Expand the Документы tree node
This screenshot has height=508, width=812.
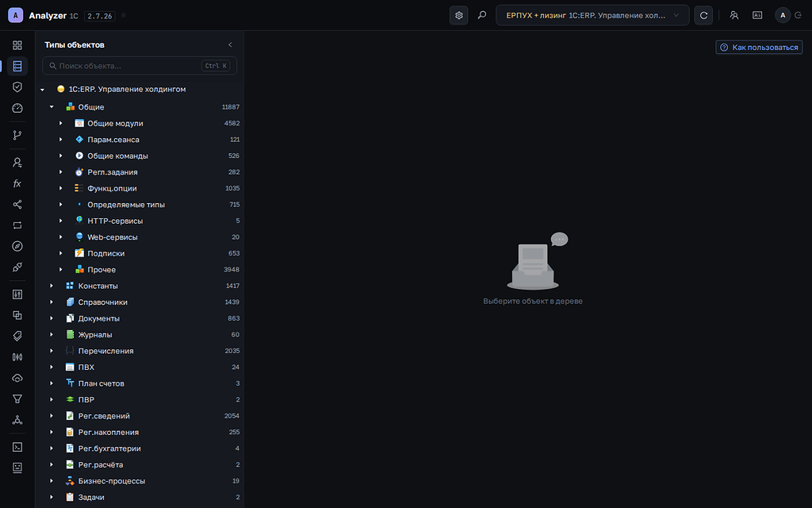52,318
